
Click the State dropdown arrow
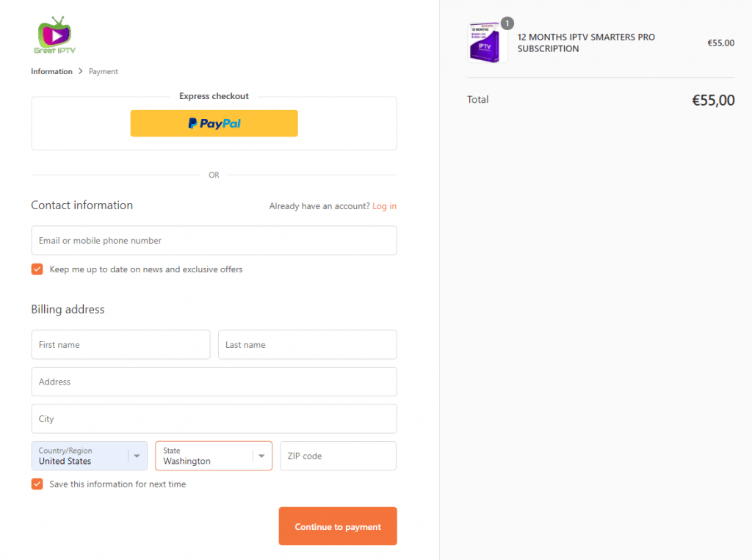[261, 456]
